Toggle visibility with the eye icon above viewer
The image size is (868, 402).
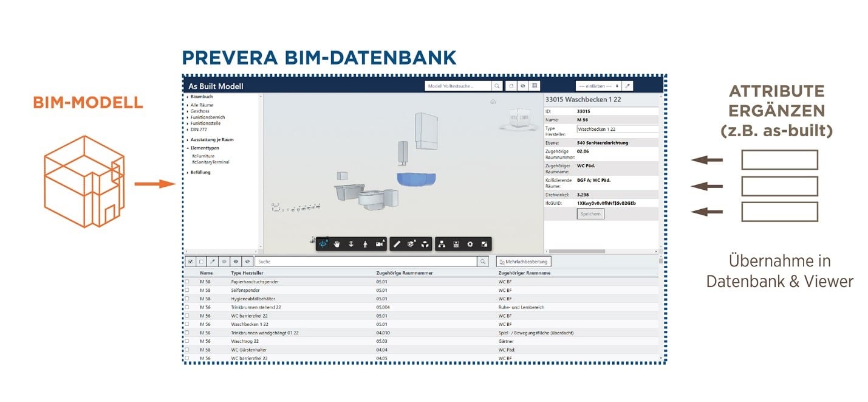point(523,86)
